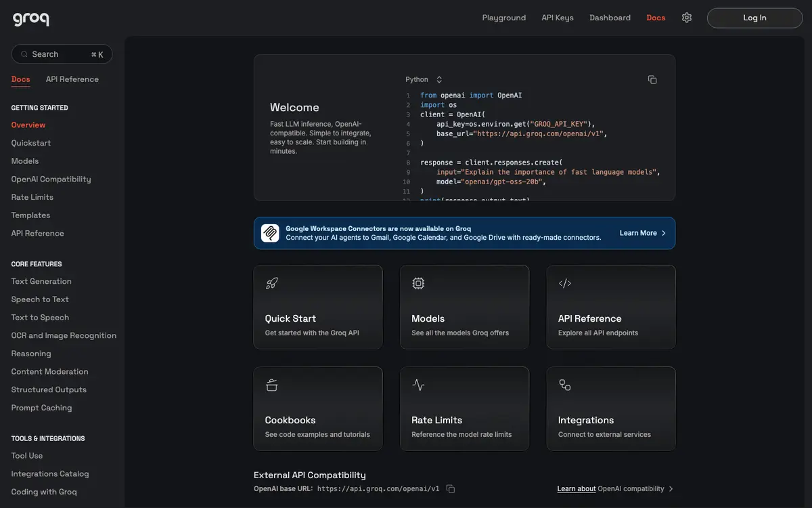Open Integrations Catalog in sidebar
Viewport: 812px width, 508px height.
[50, 474]
